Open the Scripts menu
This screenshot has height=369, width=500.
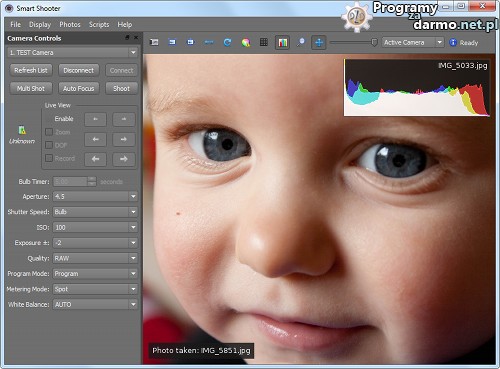pyautogui.click(x=99, y=24)
